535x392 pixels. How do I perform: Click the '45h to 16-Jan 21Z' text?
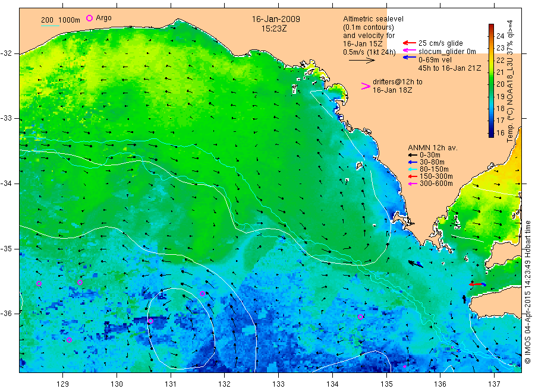[449, 68]
